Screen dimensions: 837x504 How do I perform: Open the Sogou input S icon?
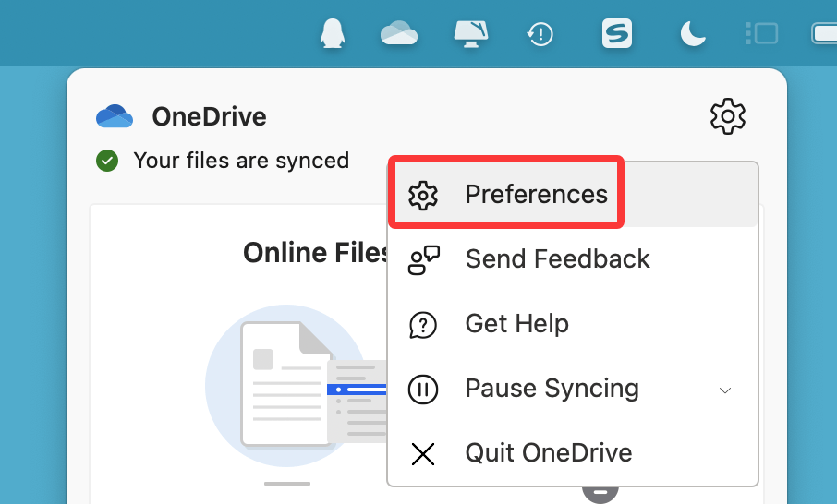tap(617, 33)
